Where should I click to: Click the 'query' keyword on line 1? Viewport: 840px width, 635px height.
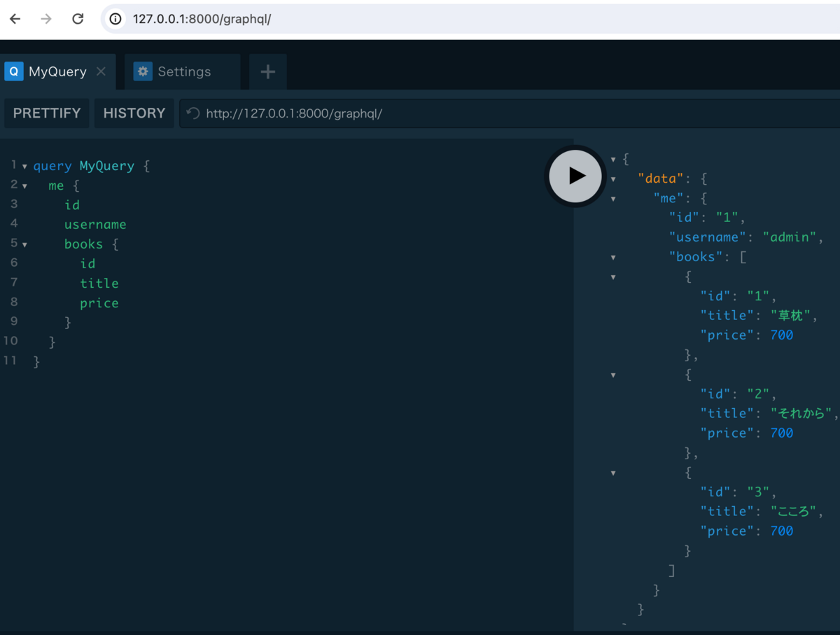coord(52,166)
